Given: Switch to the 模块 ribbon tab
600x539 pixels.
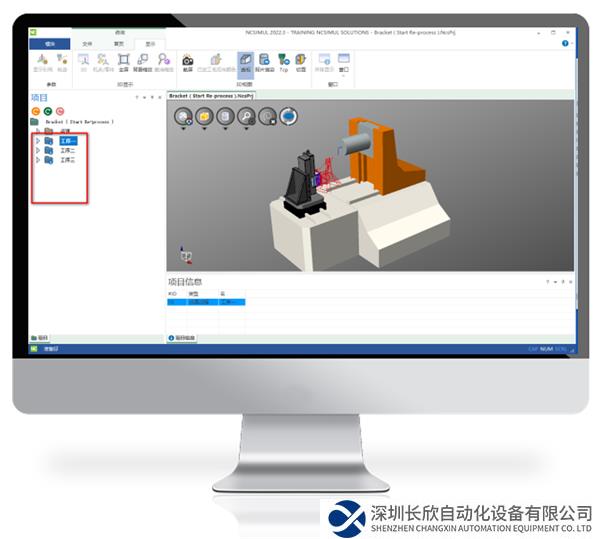Looking at the screenshot, I should [48, 44].
